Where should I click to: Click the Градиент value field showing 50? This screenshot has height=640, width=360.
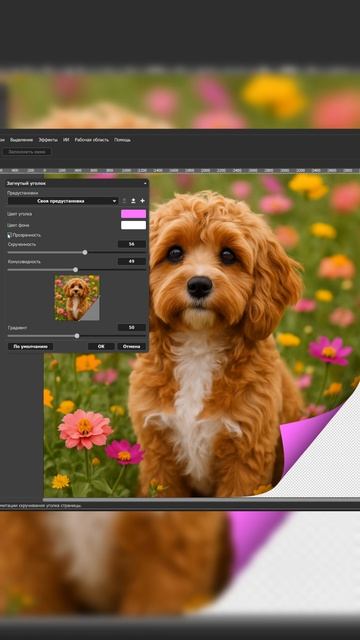(132, 327)
